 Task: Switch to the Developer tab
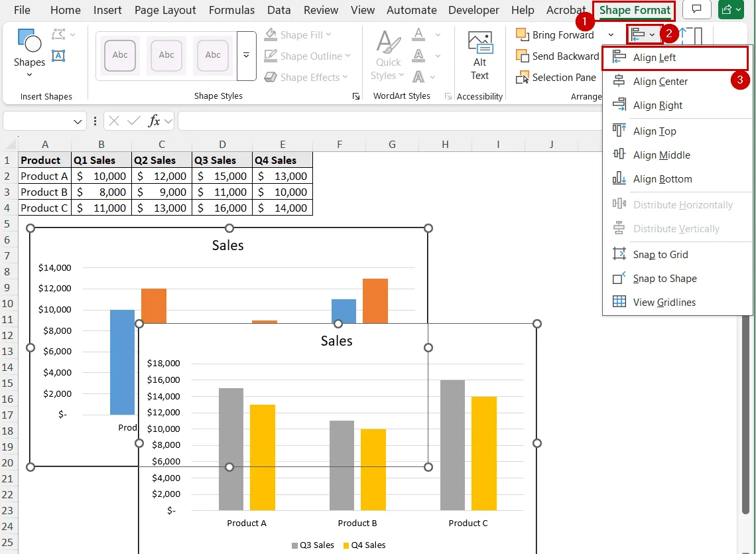coord(474,10)
